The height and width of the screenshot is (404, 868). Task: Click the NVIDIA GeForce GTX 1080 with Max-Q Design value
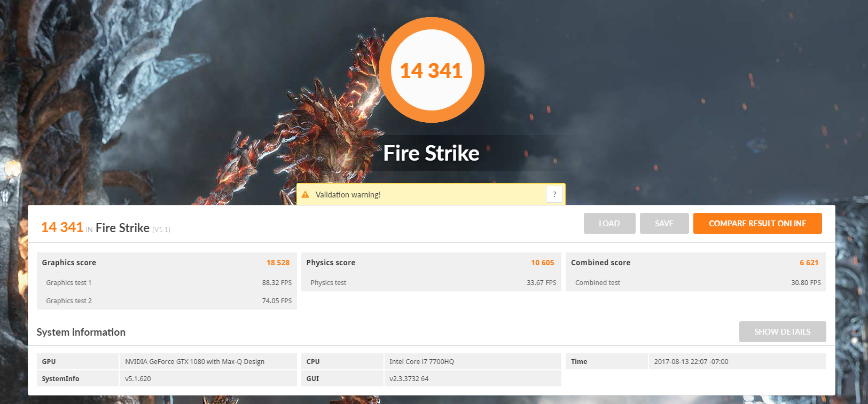tap(195, 362)
